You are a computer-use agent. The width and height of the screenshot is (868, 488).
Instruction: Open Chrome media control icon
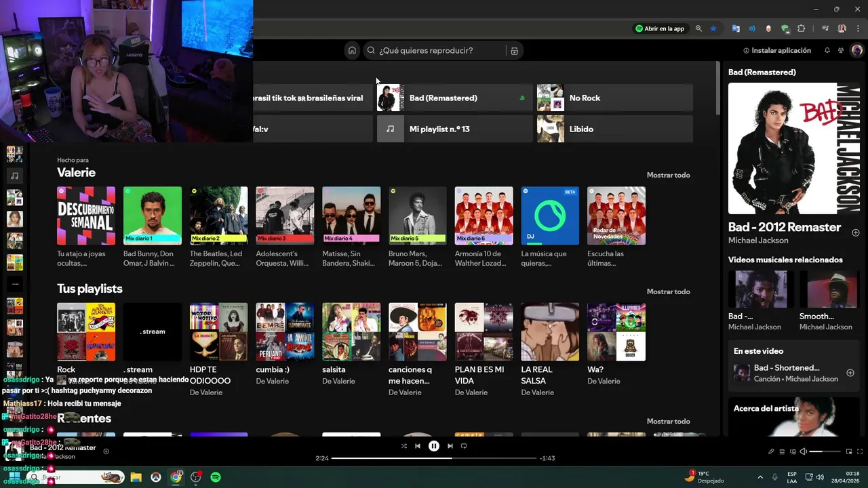(x=825, y=28)
